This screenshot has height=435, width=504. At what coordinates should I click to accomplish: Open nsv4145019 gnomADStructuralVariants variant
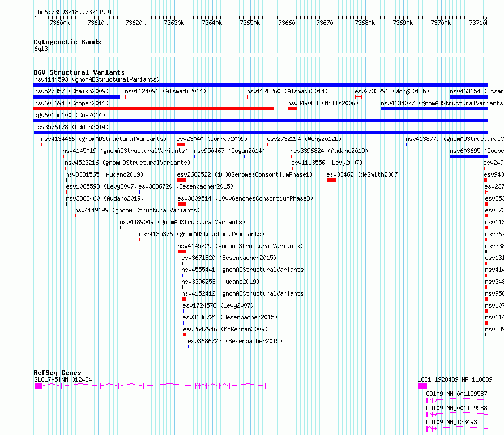coord(125,151)
